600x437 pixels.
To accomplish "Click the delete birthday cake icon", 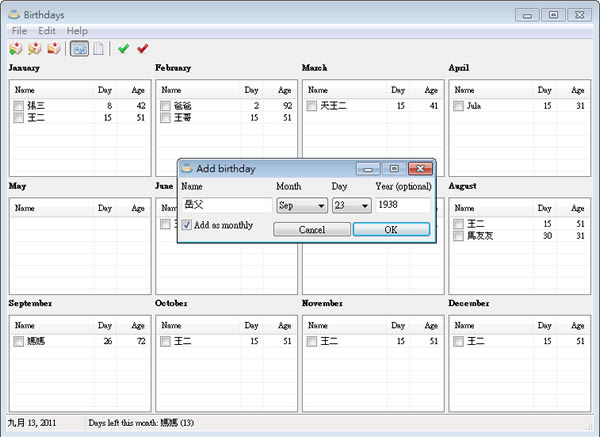I will [x=53, y=48].
